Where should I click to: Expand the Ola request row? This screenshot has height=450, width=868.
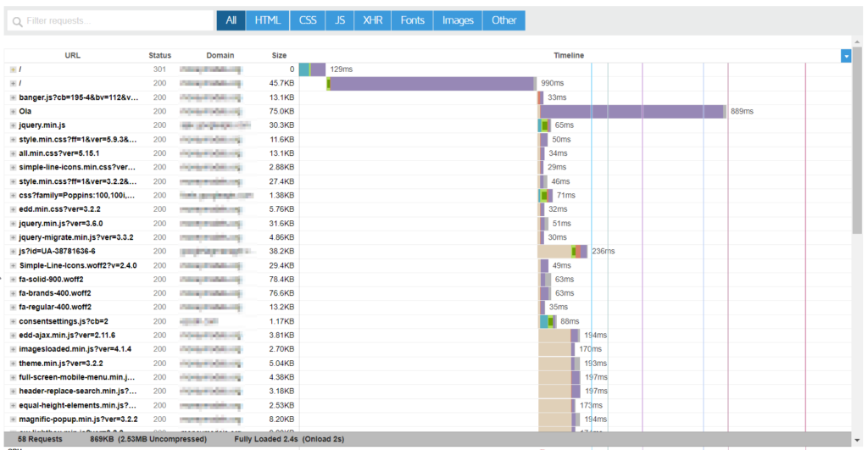13,111
